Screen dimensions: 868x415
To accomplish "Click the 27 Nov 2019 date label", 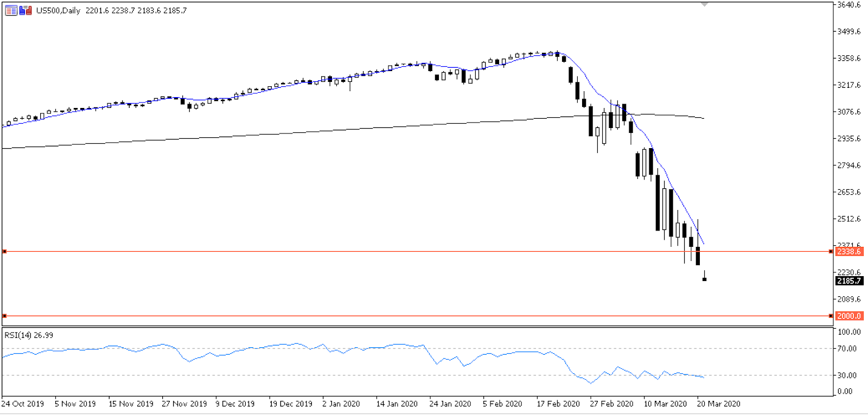I will [x=184, y=404].
